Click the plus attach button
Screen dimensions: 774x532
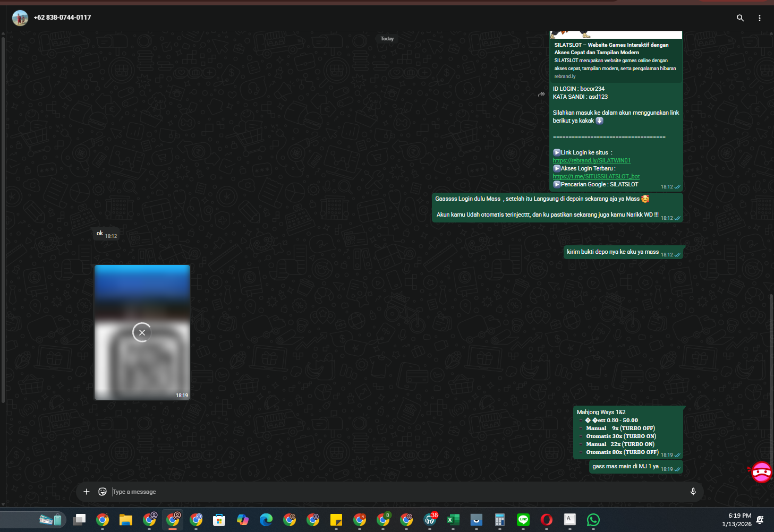pos(87,492)
